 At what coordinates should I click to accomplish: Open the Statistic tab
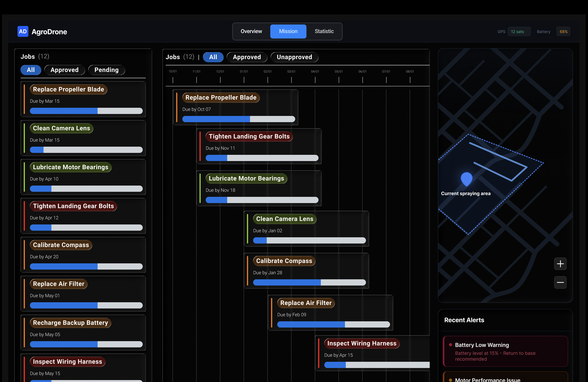pos(324,31)
